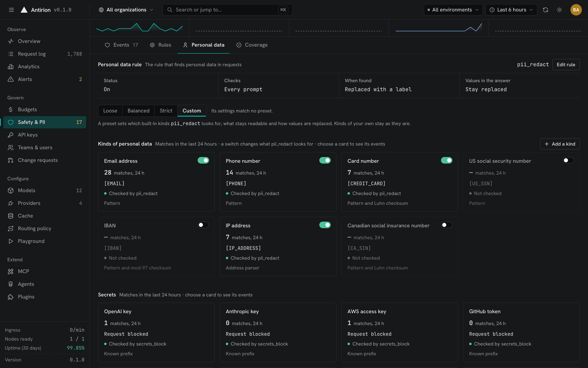Click the Agents robot icon
The width and height of the screenshot is (588, 368).
click(x=11, y=284)
